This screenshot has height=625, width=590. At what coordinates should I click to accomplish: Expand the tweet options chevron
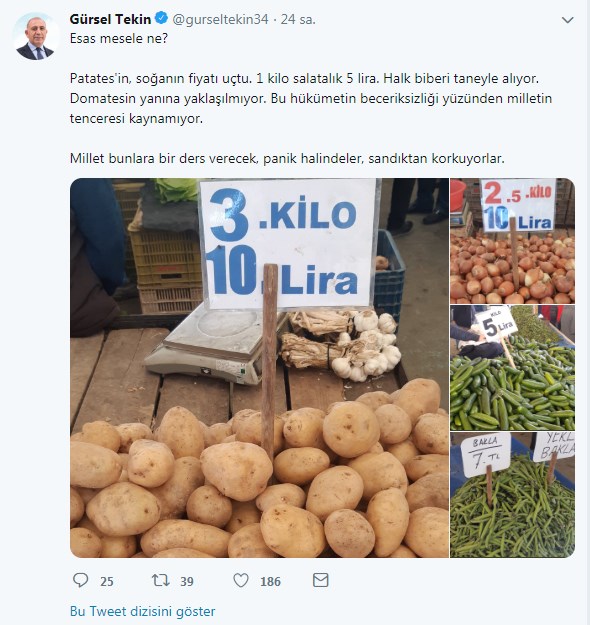coord(567,20)
